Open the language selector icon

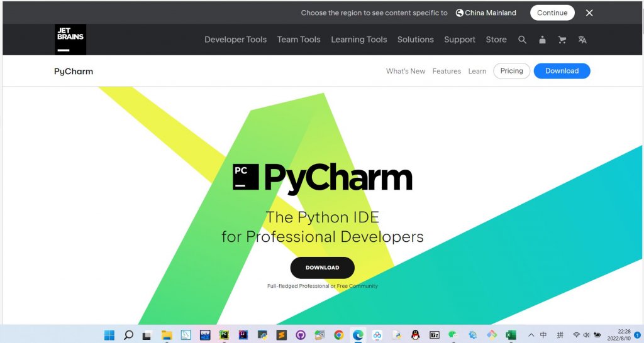pos(582,40)
